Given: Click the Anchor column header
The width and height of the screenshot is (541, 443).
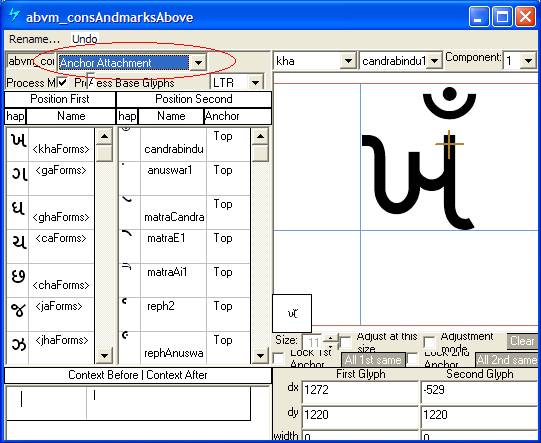Looking at the screenshot, I should [238, 116].
